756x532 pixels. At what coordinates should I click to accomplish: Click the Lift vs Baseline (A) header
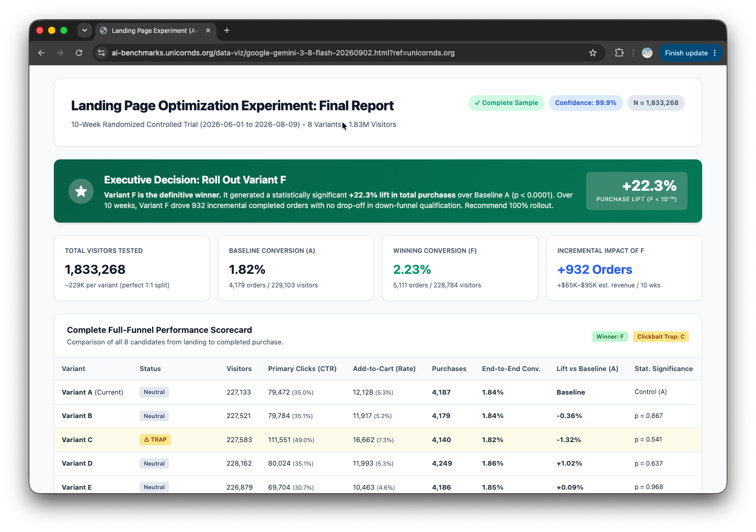pos(587,368)
